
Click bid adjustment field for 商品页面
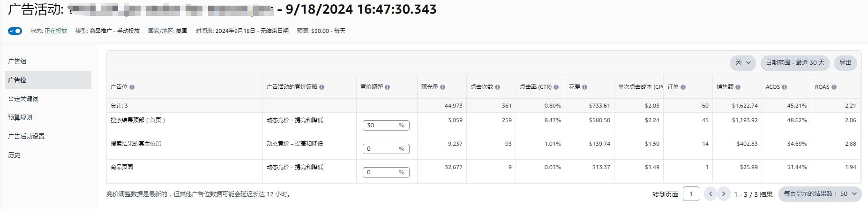[x=386, y=172]
